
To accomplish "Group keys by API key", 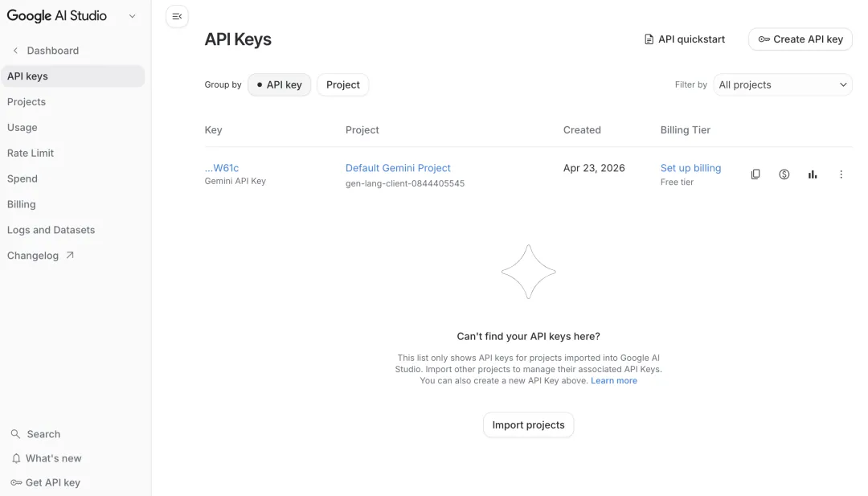I will pyautogui.click(x=279, y=84).
